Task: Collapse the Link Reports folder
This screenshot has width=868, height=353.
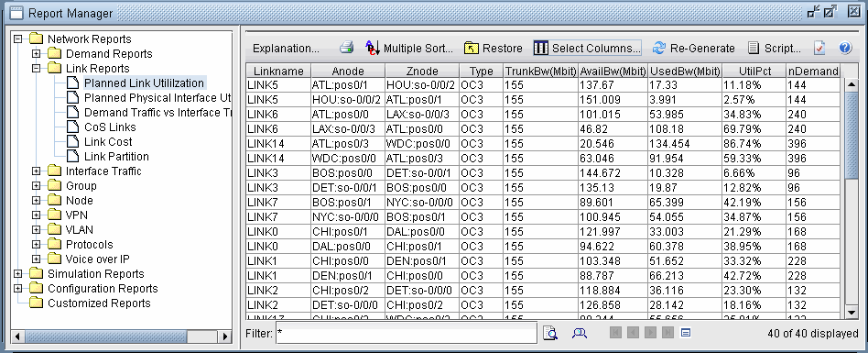Action: coord(36,68)
